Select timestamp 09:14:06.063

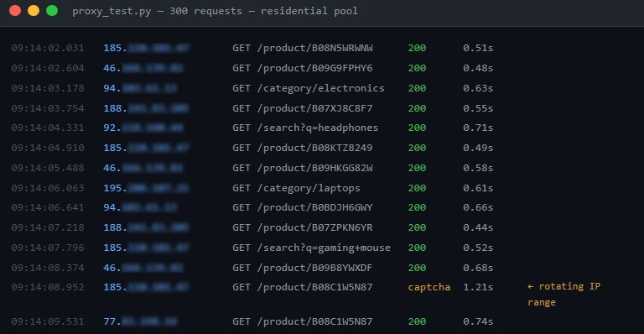(x=48, y=188)
